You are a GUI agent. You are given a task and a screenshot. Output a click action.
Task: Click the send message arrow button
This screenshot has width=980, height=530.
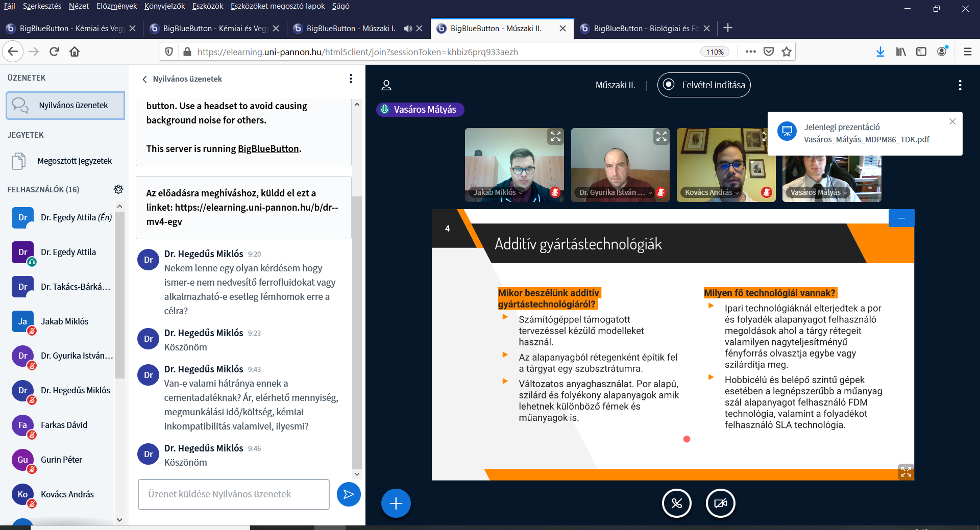349,494
